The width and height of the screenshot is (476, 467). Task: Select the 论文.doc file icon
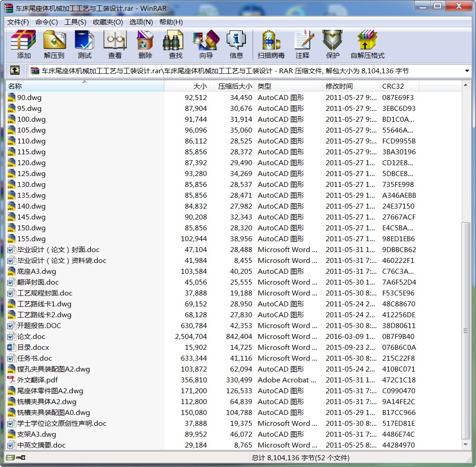coord(11,336)
